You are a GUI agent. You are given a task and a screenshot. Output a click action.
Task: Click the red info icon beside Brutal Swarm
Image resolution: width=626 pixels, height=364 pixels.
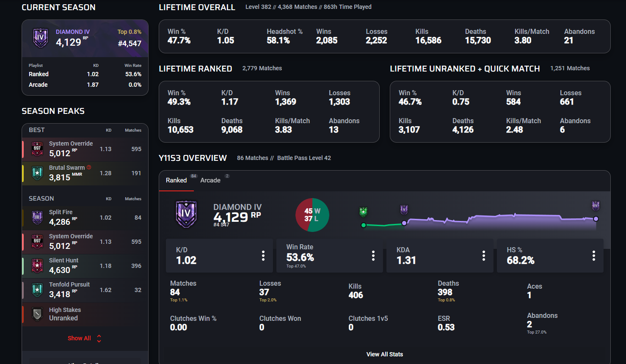click(89, 167)
